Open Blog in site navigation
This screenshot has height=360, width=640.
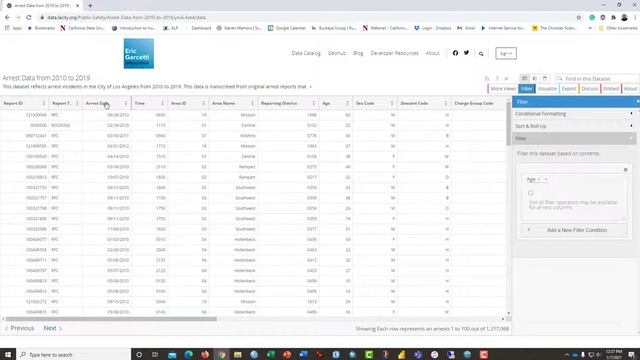click(358, 53)
